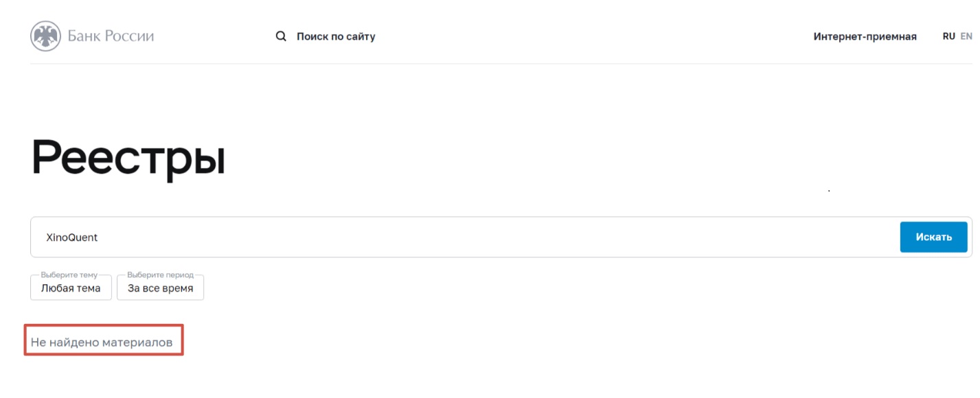Screen dimensions: 980x398
Task: Click the 'Реестры' page heading
Action: pyautogui.click(x=128, y=159)
